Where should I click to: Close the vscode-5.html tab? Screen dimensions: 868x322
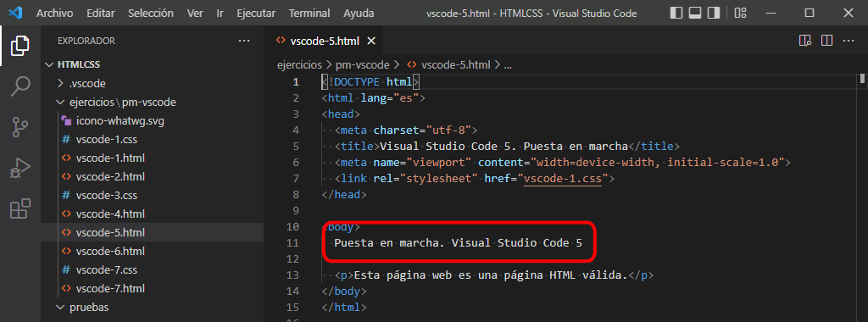(x=371, y=41)
